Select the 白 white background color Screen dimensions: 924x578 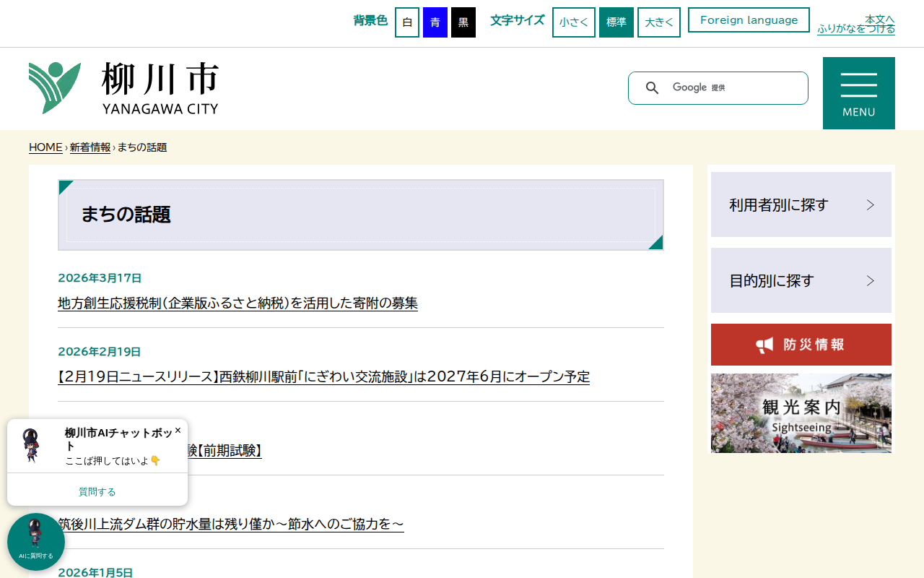click(x=406, y=22)
